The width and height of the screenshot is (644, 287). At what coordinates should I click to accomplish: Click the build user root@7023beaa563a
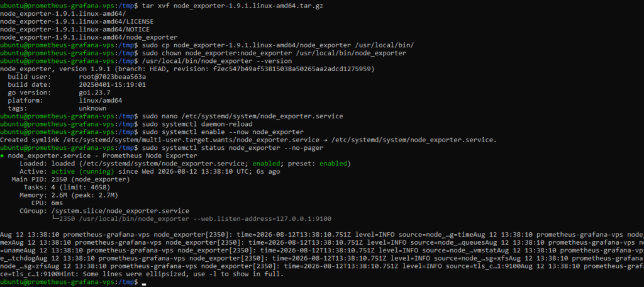click(112, 77)
